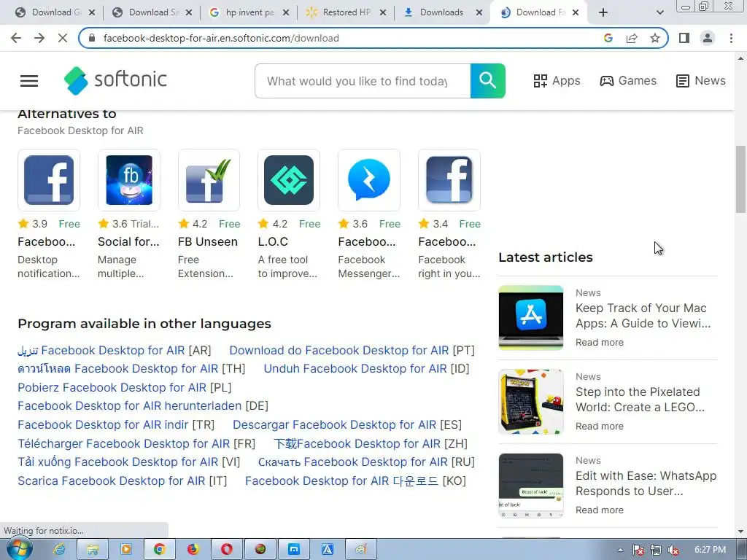Viewport: 747px width, 560px height.
Task: Open the Facebook app icon rated 3.4
Action: point(449,180)
